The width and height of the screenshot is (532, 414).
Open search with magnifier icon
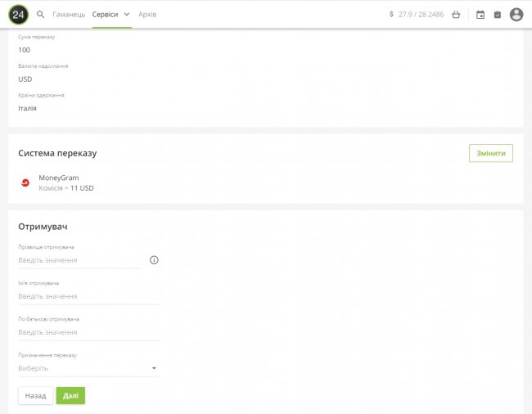(41, 15)
